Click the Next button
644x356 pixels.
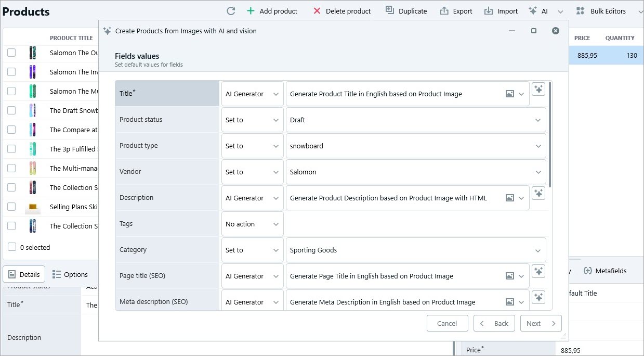pyautogui.click(x=541, y=323)
